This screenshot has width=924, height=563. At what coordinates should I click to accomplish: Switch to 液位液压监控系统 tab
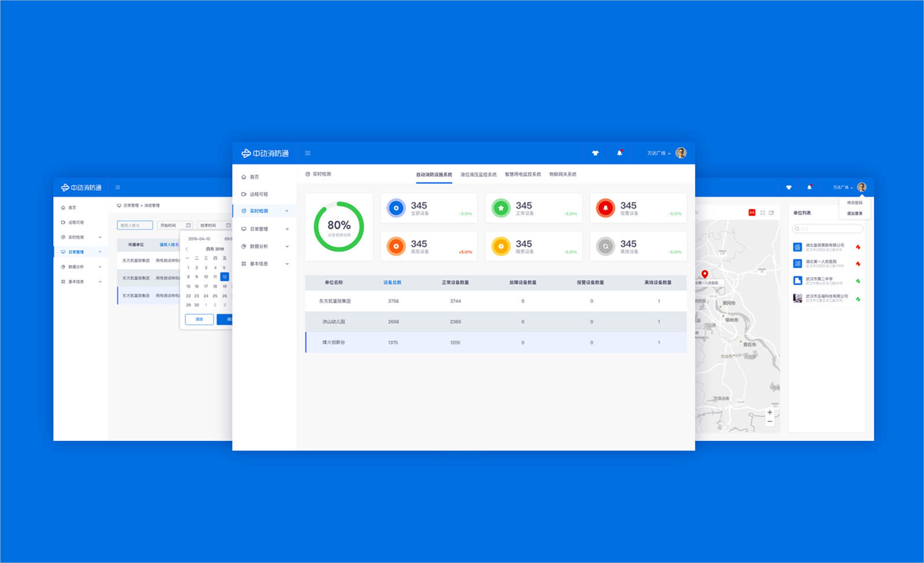point(478,174)
